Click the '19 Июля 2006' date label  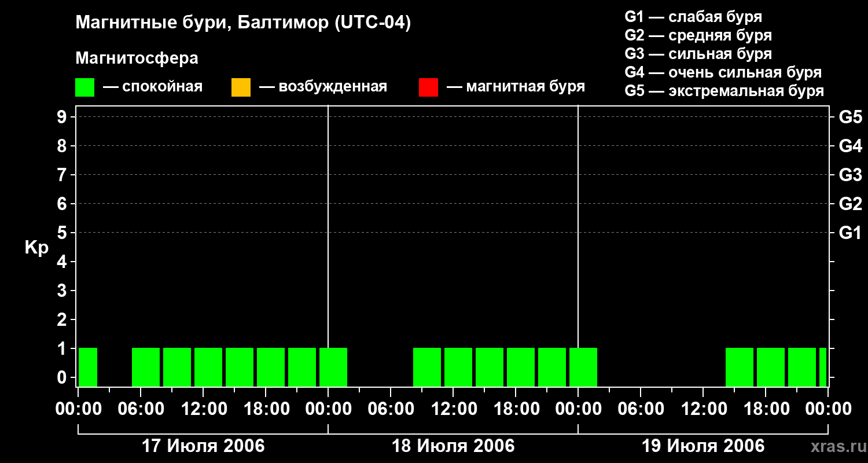pos(703,446)
